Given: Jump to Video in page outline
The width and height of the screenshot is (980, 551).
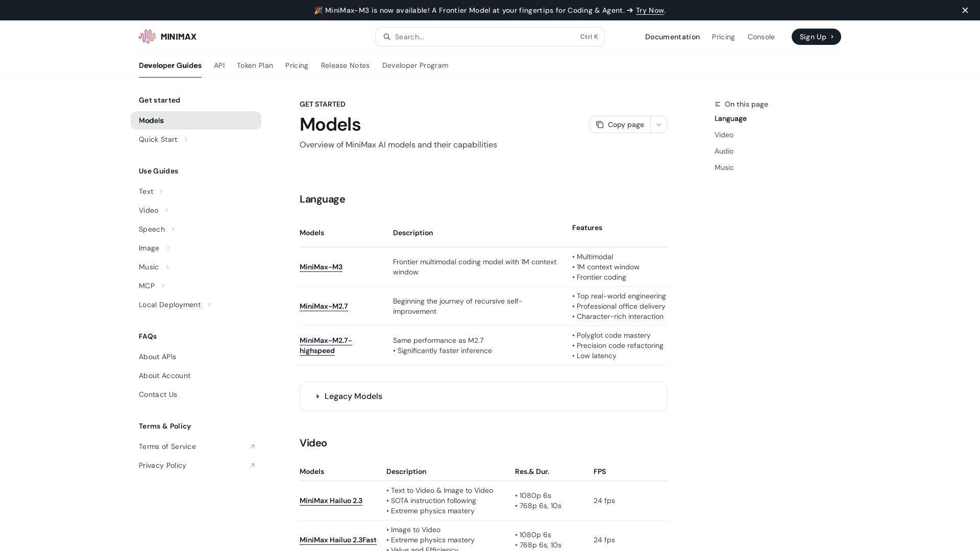Looking at the screenshot, I should click(x=724, y=135).
